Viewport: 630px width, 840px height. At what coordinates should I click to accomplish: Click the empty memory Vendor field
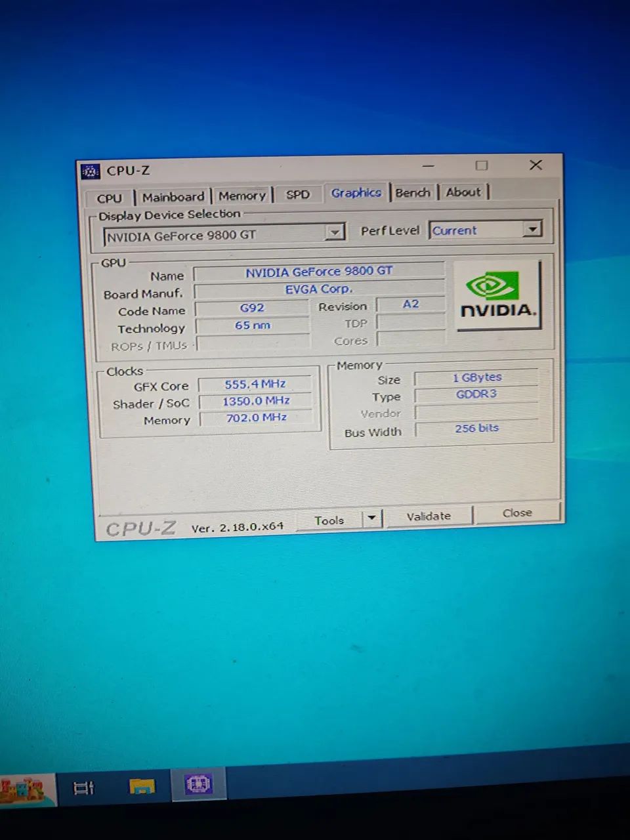(477, 411)
